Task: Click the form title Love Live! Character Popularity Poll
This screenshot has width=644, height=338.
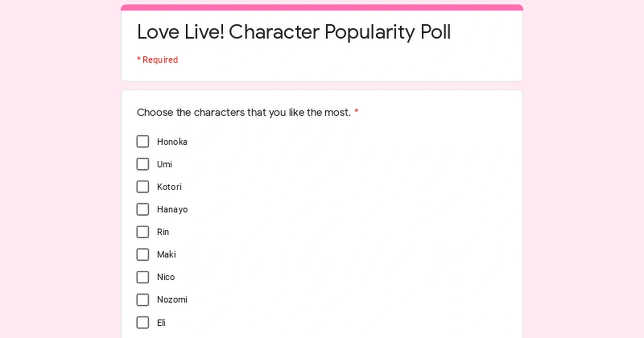Action: click(294, 32)
